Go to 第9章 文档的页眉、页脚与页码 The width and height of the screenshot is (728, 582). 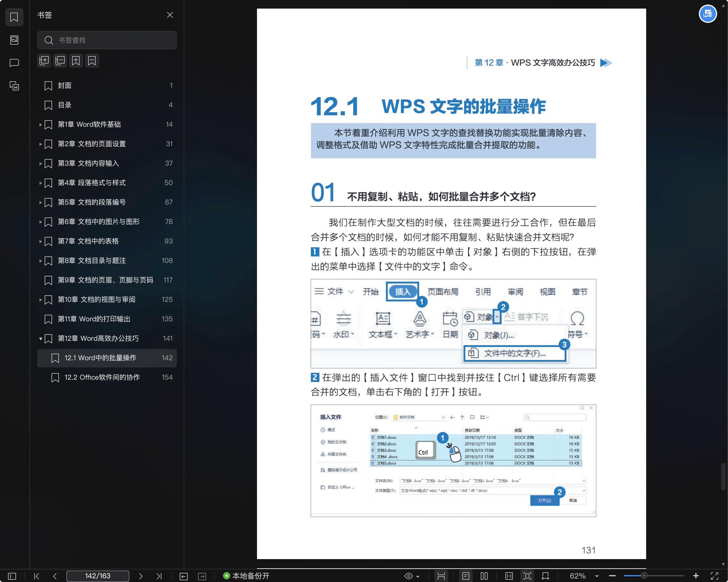pos(107,280)
